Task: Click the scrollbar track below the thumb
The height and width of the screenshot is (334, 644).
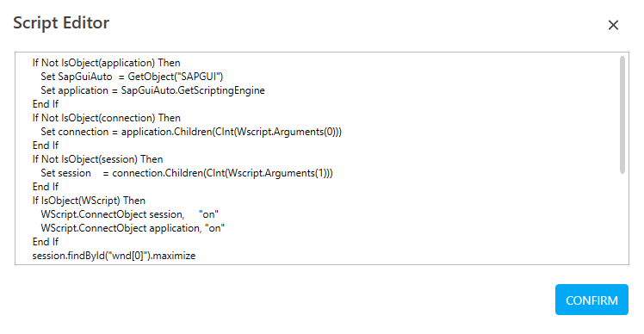Action: pyautogui.click(x=622, y=218)
